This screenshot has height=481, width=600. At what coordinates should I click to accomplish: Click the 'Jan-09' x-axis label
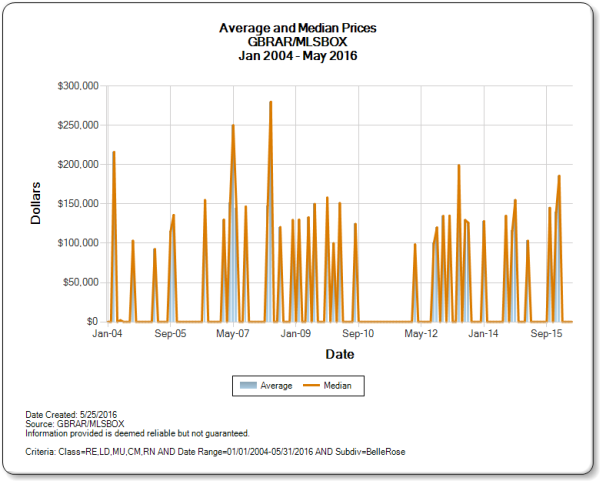coord(296,334)
